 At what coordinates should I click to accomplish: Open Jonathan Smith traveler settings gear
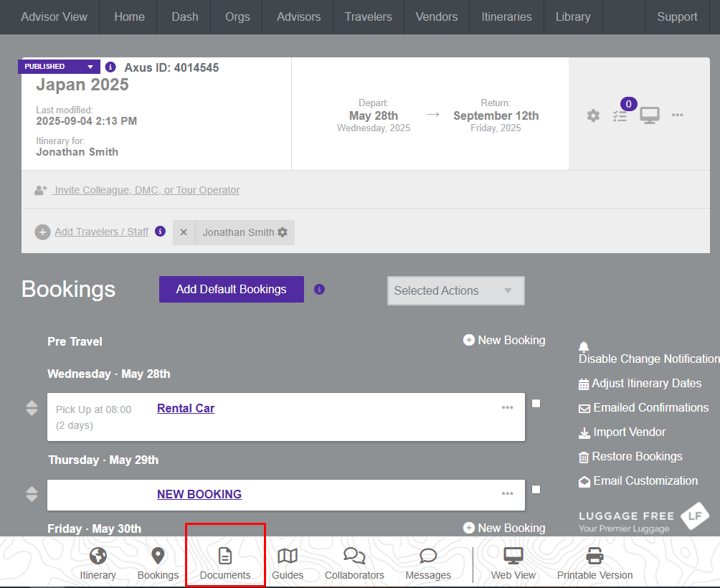283,232
